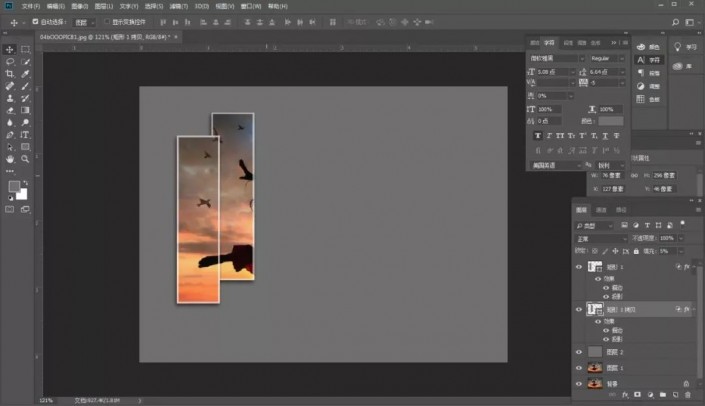Open the 美国英语 language dropdown
Screen dimensions: 705x406
(x=556, y=165)
